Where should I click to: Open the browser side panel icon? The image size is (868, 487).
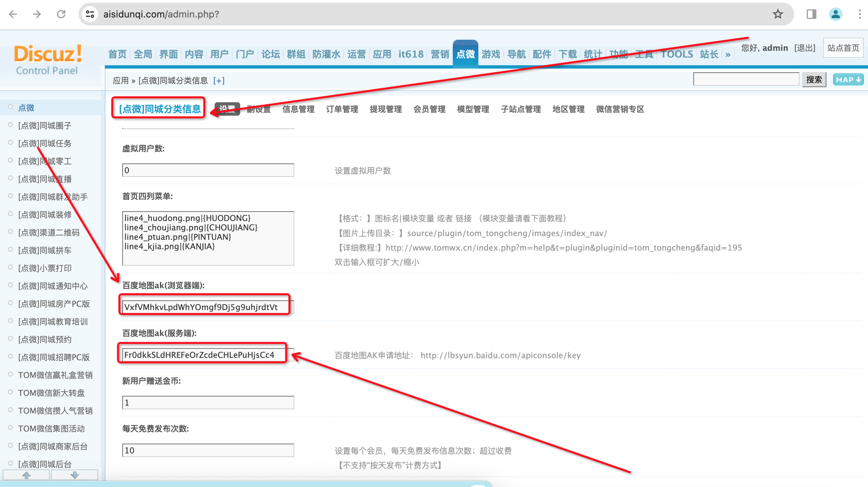811,14
